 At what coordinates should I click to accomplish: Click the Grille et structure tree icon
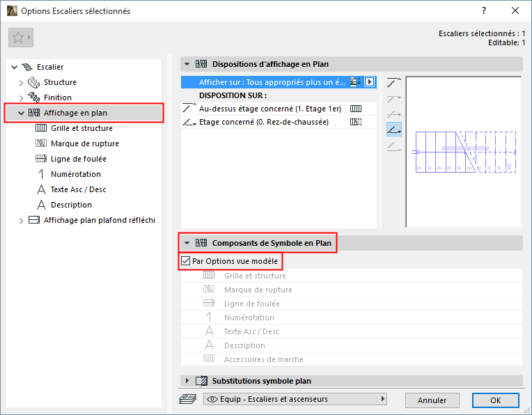tap(41, 128)
